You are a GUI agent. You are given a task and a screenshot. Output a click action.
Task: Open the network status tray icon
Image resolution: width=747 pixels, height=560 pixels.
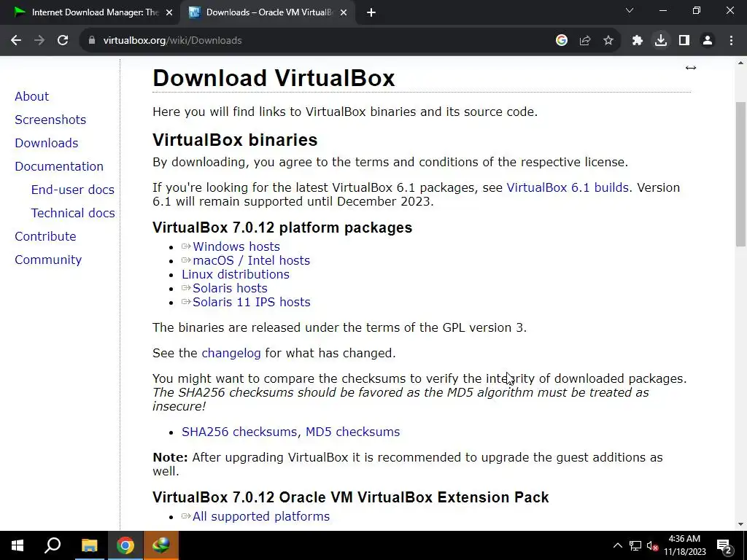(x=635, y=545)
